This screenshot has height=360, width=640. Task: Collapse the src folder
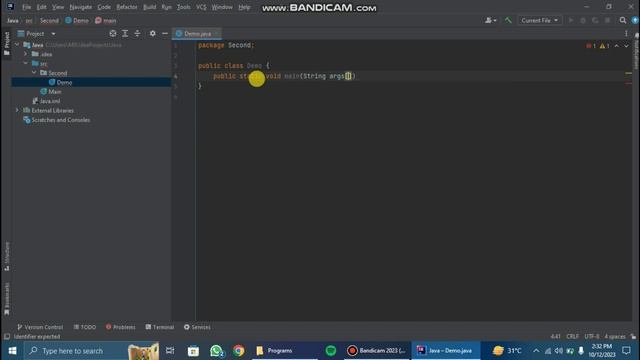point(26,63)
